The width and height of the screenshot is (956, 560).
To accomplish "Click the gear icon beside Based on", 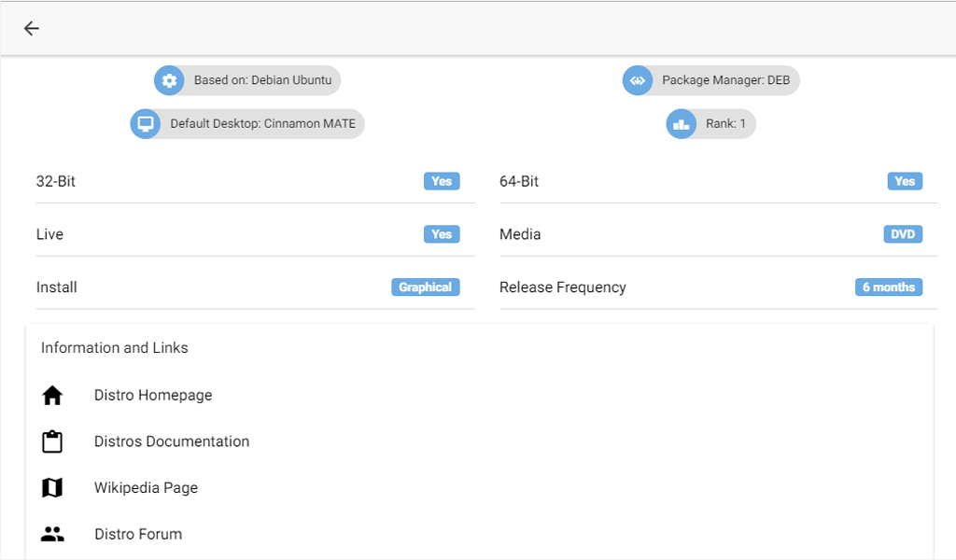I will pyautogui.click(x=169, y=80).
